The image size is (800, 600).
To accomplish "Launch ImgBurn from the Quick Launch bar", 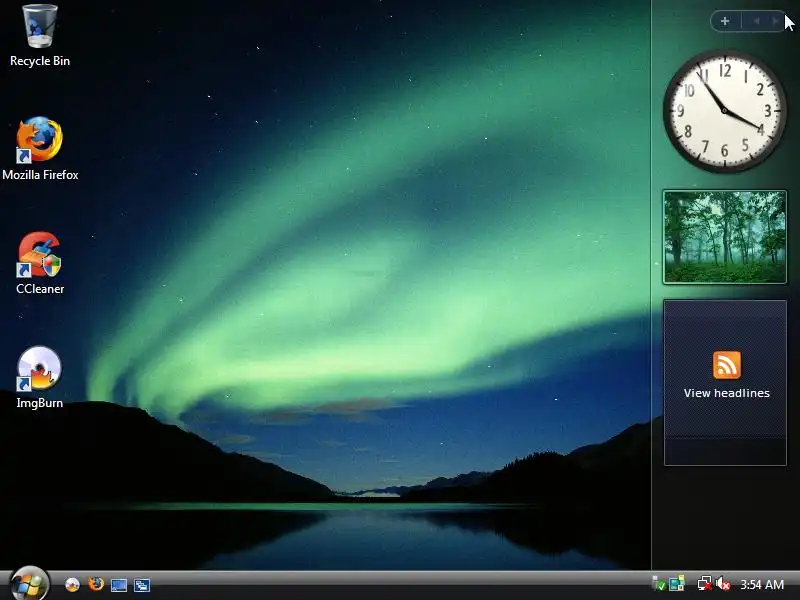I will [72, 584].
